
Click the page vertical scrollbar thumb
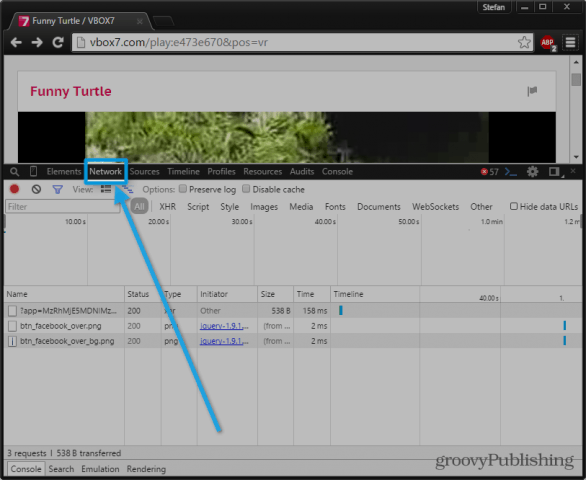click(x=576, y=79)
